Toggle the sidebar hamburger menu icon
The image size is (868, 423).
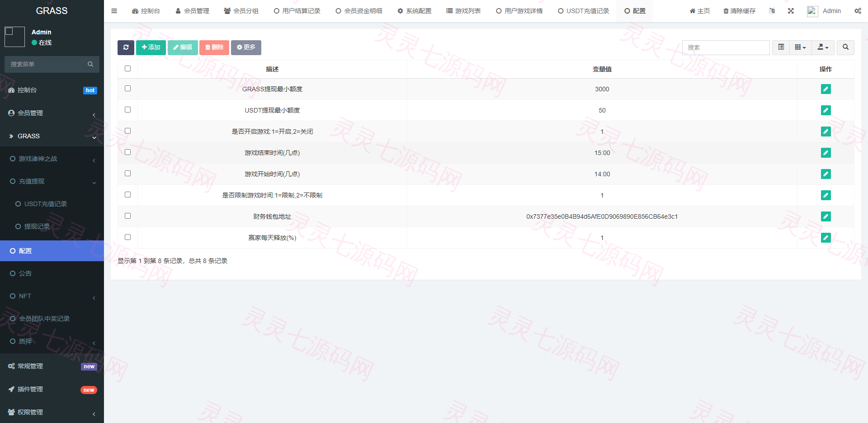point(114,11)
